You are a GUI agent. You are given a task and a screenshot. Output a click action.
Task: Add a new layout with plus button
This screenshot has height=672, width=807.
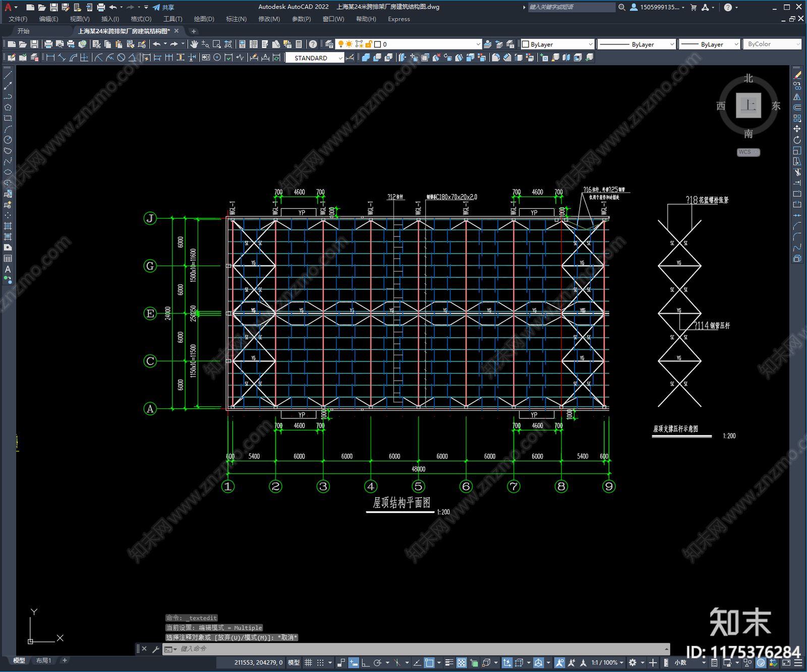point(65,660)
